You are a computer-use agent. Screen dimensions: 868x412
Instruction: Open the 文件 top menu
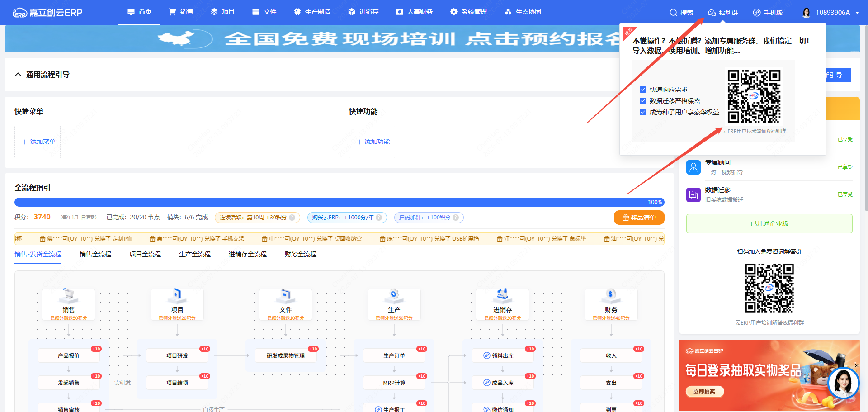coord(264,12)
